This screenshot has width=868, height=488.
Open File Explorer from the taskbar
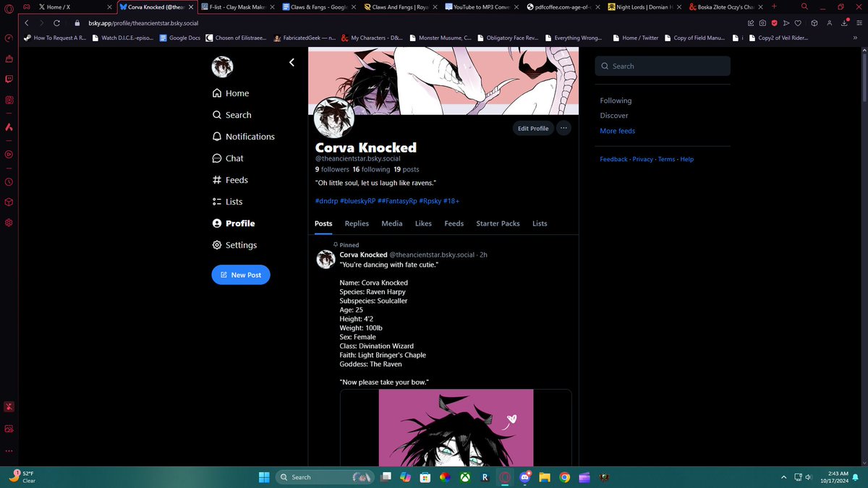pos(545,477)
